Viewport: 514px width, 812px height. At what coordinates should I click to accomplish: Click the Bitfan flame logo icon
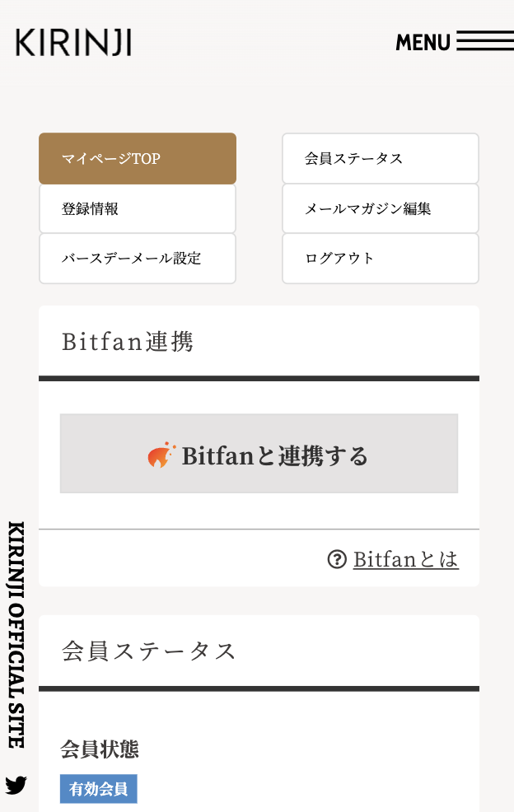[161, 455]
